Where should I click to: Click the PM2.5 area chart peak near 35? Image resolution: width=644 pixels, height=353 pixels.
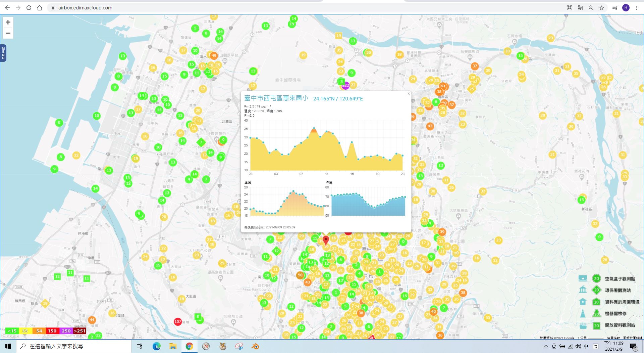pyautogui.click(x=314, y=128)
